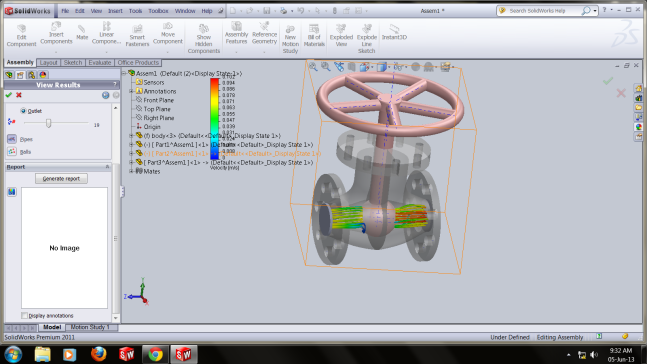647x364 pixels.
Task: Cancel View Results with red X
Action: [19, 95]
